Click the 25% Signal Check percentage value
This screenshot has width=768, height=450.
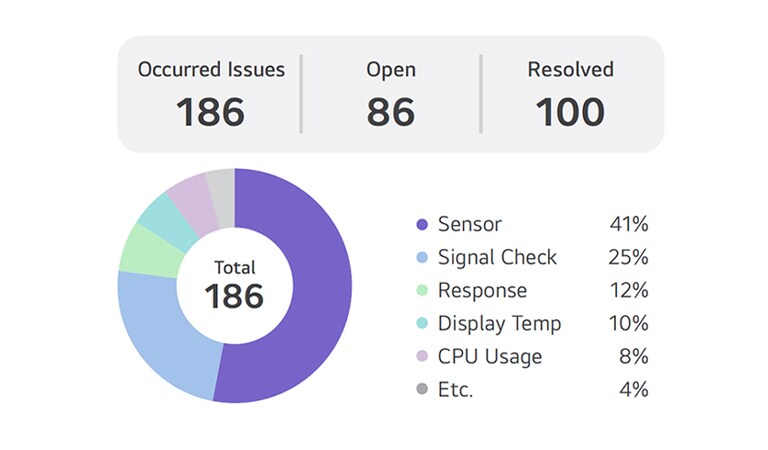pos(628,258)
